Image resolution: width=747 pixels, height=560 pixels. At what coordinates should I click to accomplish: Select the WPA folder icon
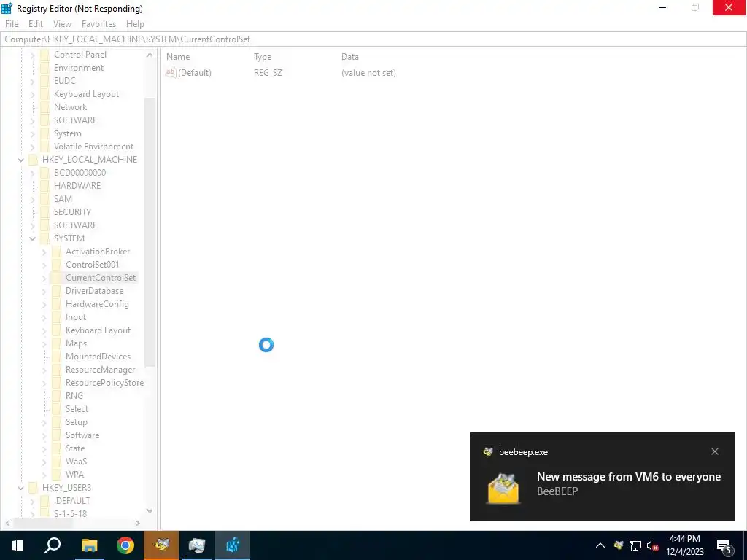click(x=56, y=474)
